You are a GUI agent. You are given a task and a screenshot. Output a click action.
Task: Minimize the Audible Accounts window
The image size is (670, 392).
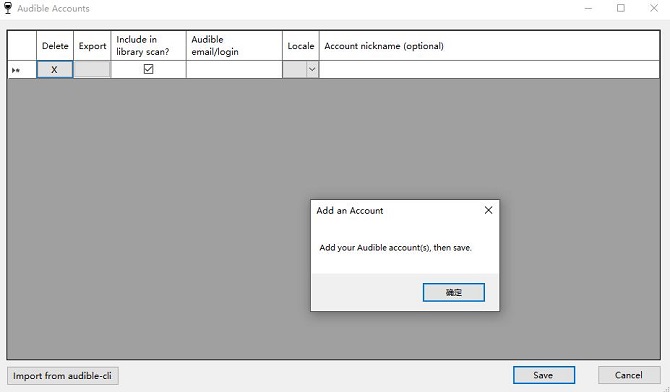pos(588,8)
